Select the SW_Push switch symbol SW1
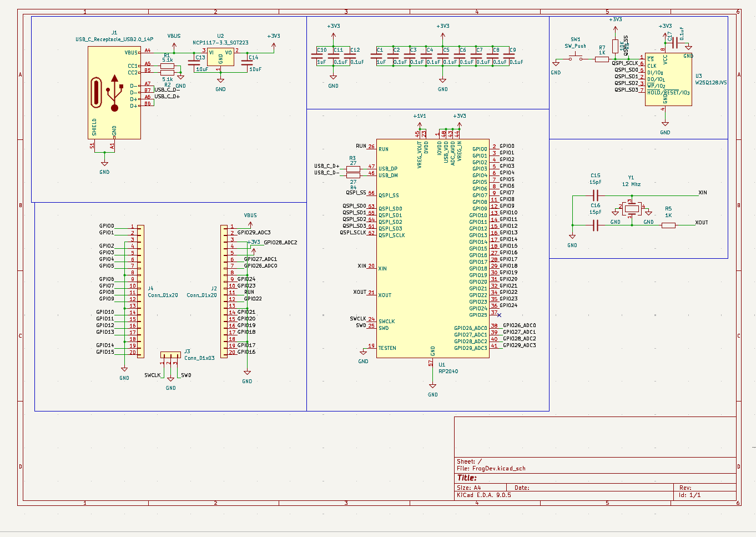756x537 pixels. click(575, 57)
